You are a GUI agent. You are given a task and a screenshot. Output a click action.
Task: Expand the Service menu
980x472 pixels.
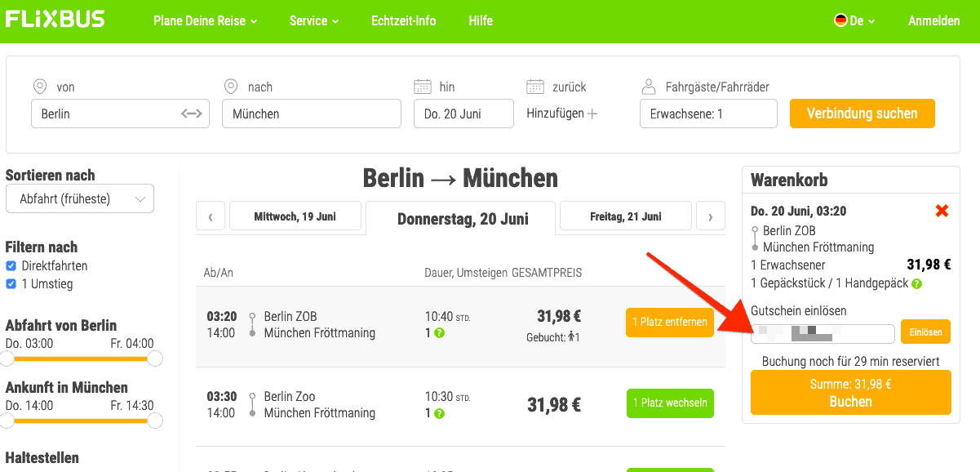tap(313, 21)
